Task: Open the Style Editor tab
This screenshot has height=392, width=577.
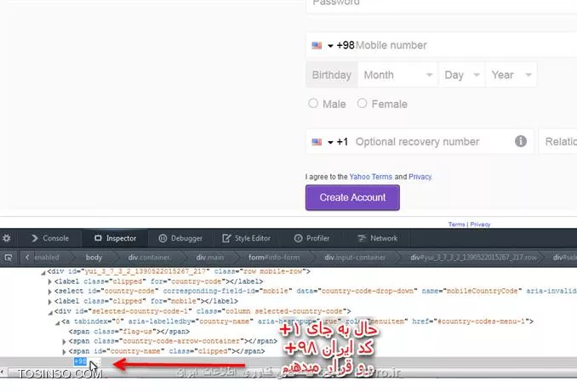Action: pyautogui.click(x=247, y=238)
